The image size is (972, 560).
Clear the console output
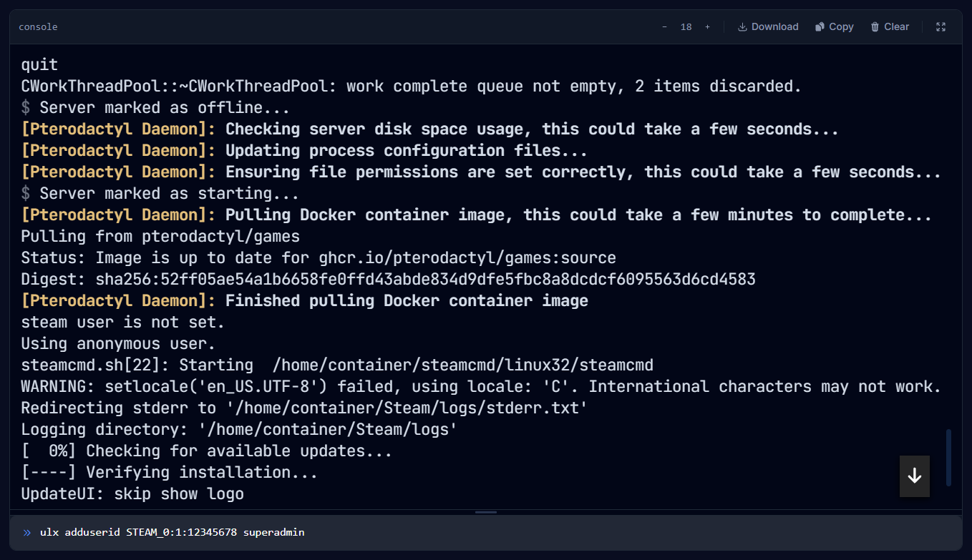coord(890,26)
